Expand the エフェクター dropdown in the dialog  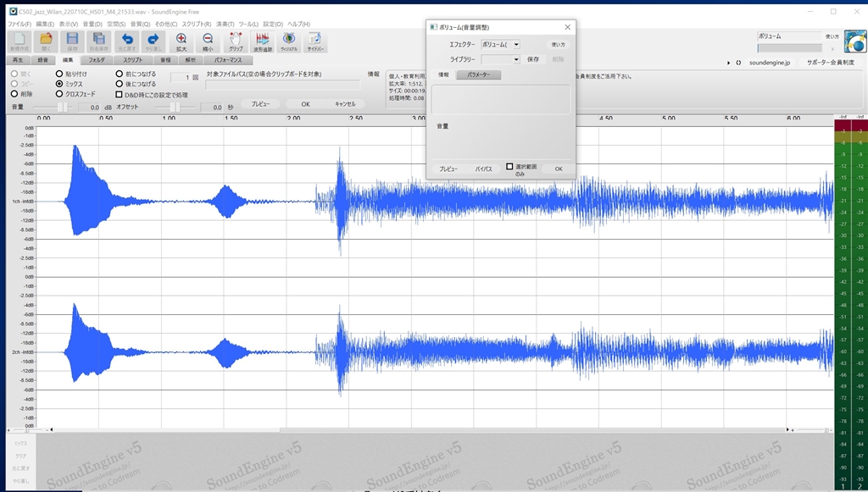pos(515,44)
